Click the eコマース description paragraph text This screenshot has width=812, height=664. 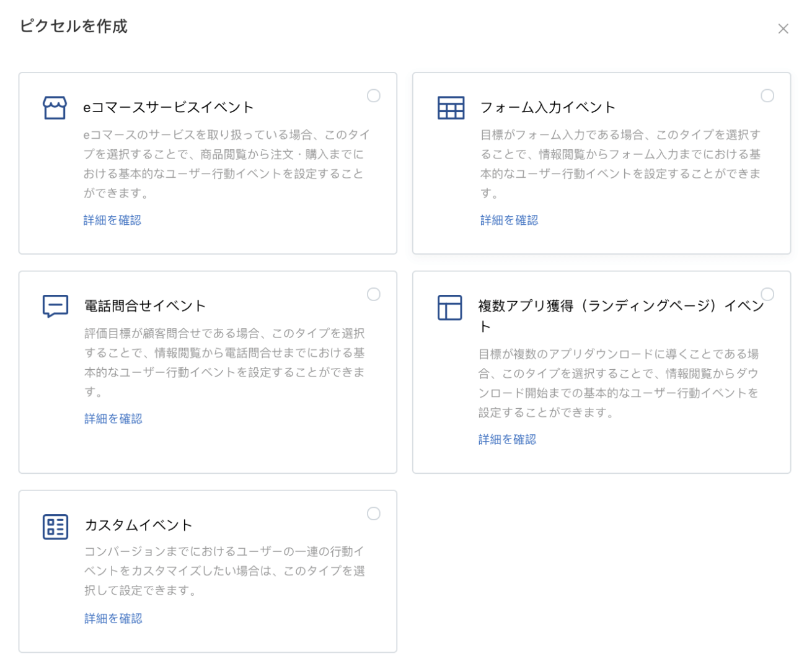[x=227, y=164]
